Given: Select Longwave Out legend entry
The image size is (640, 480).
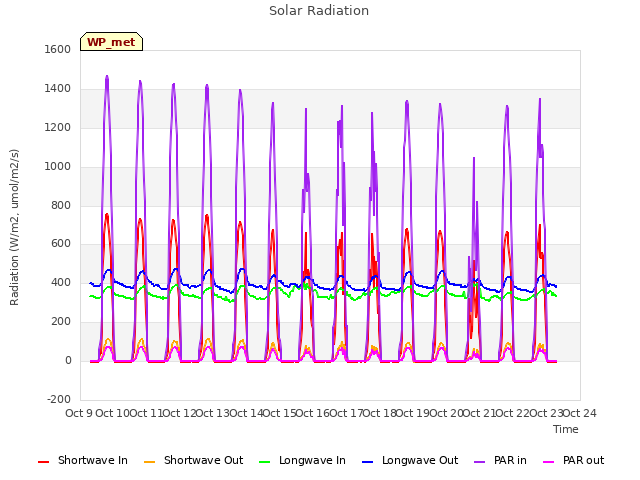Looking at the screenshot, I should [410, 460].
